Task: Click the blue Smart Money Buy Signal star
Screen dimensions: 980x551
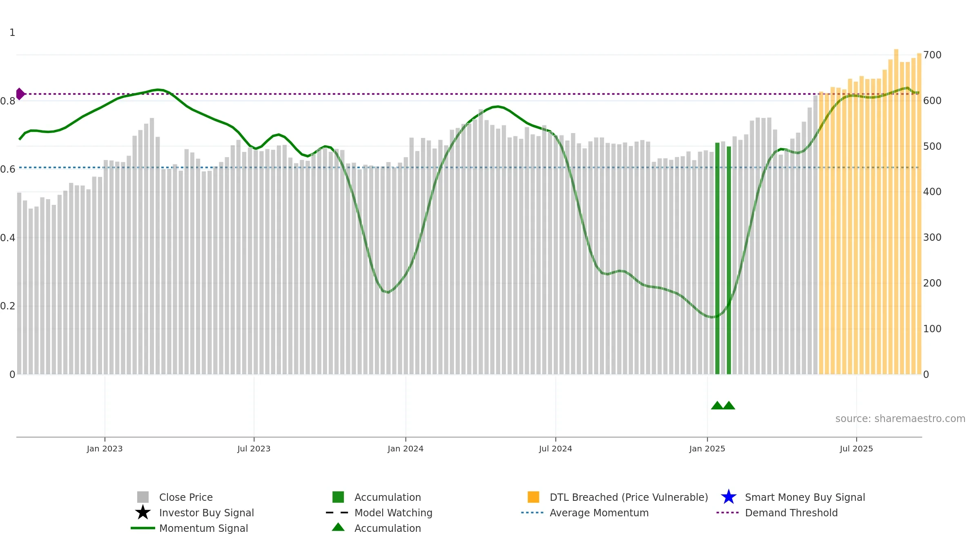Action: point(728,497)
